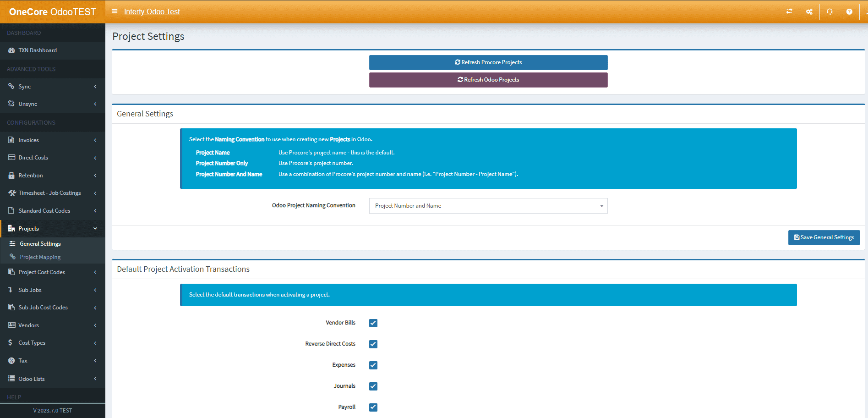868x418 pixels.
Task: Click the headset support icon
Action: point(830,11)
